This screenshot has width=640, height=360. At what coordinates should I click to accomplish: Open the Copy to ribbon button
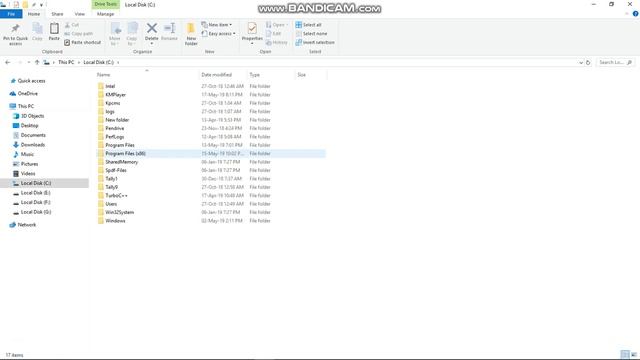point(132,34)
